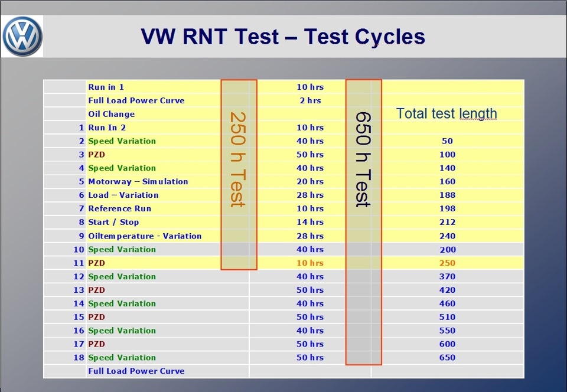Select "50 hrs" in row 18

(310, 358)
